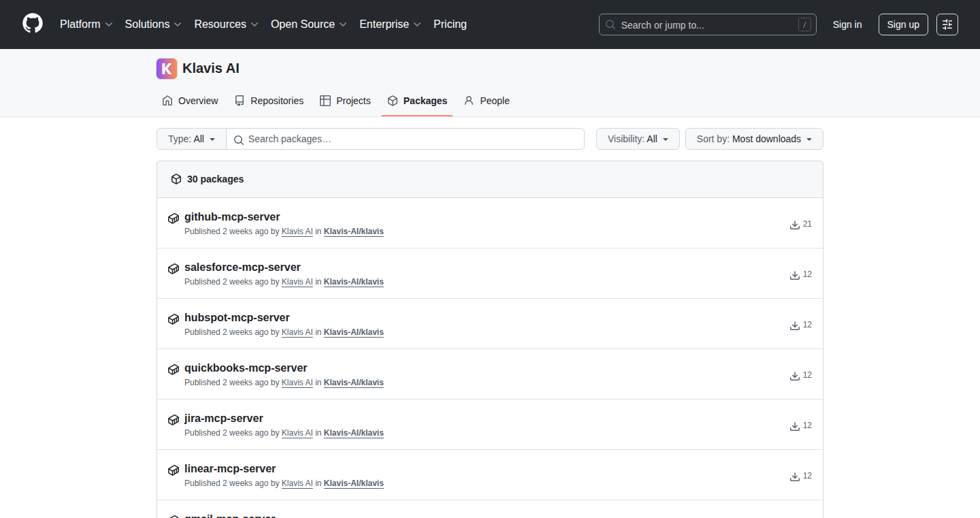This screenshot has height=518, width=980.
Task: Click the Sign up button
Action: (x=903, y=25)
